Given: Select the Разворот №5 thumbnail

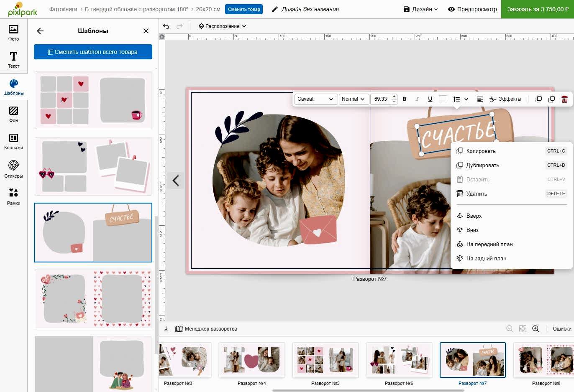Looking at the screenshot, I should point(325,360).
